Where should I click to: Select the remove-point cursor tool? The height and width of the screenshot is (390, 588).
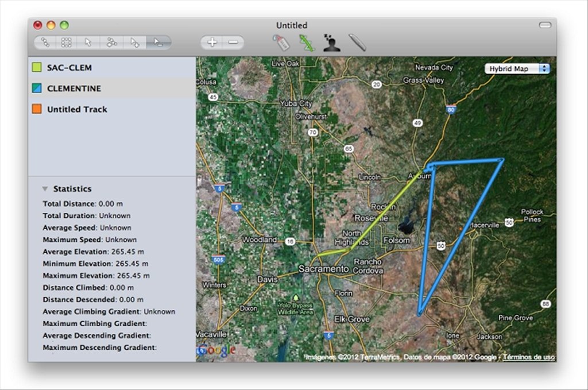158,43
